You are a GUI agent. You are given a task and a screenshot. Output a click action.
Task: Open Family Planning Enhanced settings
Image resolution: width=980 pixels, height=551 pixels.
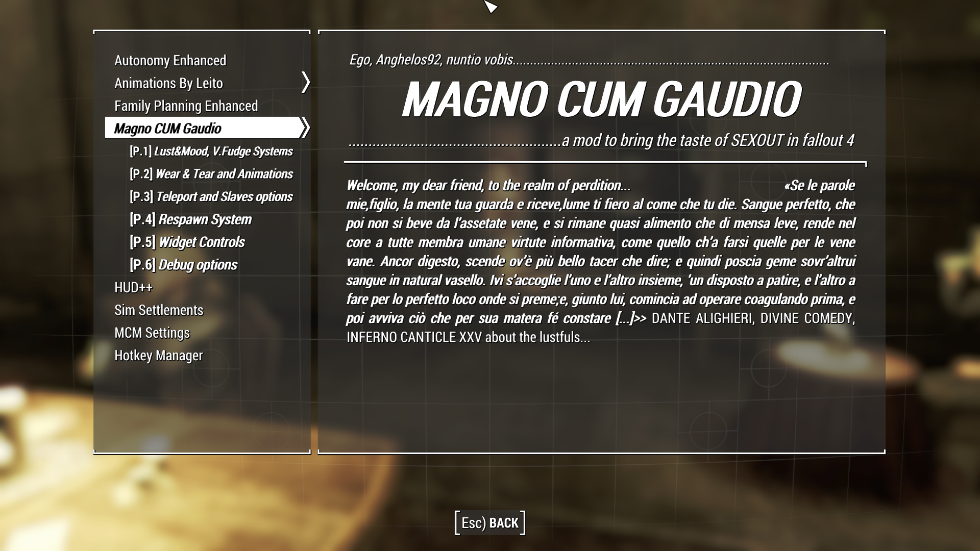click(186, 106)
